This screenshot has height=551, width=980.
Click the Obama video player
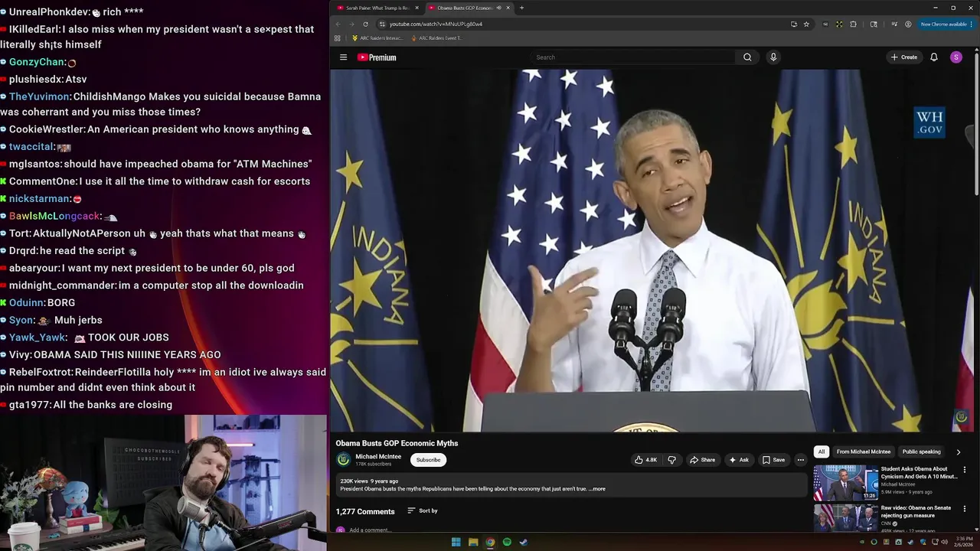click(x=653, y=251)
